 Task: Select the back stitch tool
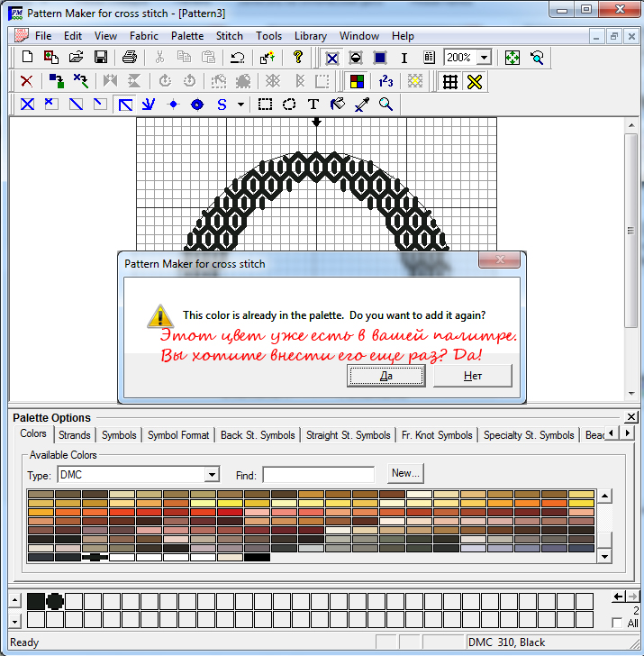tap(125, 105)
